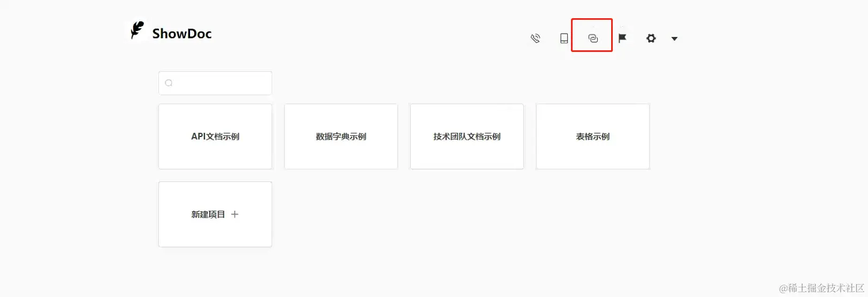The width and height of the screenshot is (868, 297).
Task: Click the ShowDoc feather logo
Action: point(138,30)
